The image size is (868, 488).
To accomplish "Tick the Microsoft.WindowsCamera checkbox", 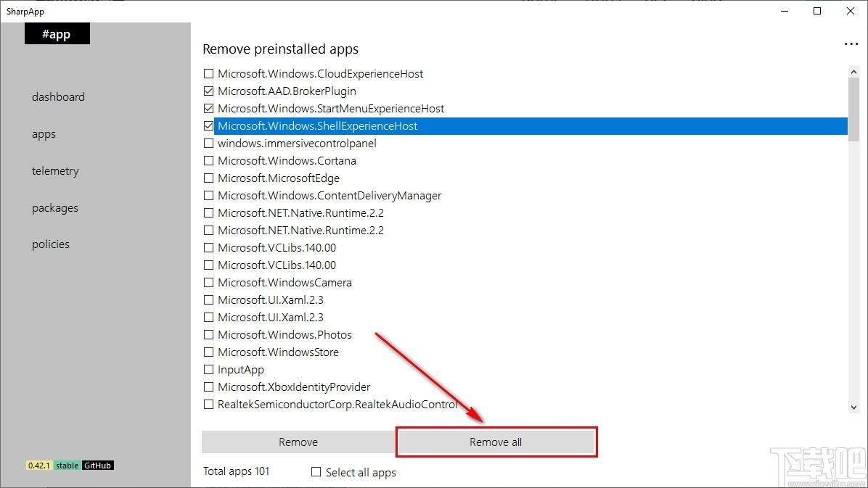I will pos(209,282).
